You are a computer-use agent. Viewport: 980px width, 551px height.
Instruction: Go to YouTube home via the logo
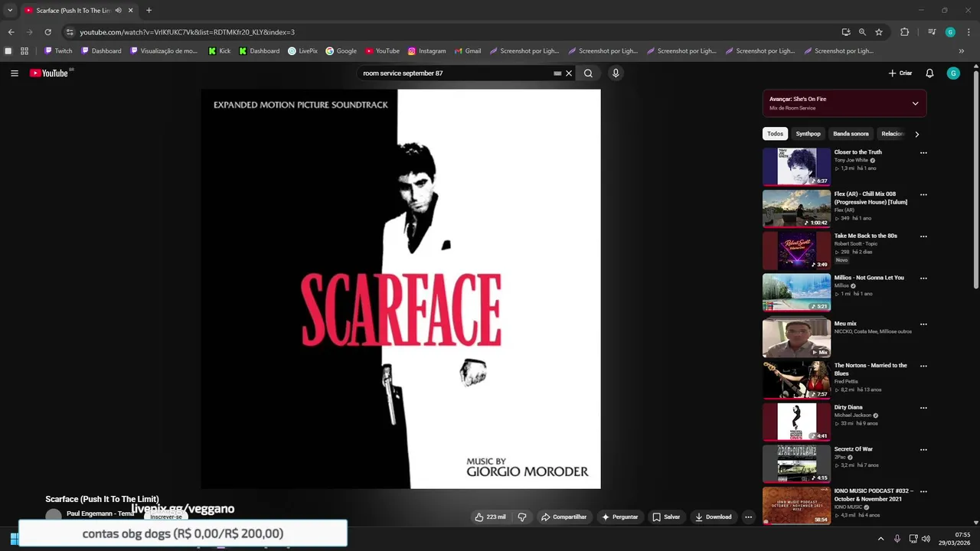pyautogui.click(x=49, y=73)
